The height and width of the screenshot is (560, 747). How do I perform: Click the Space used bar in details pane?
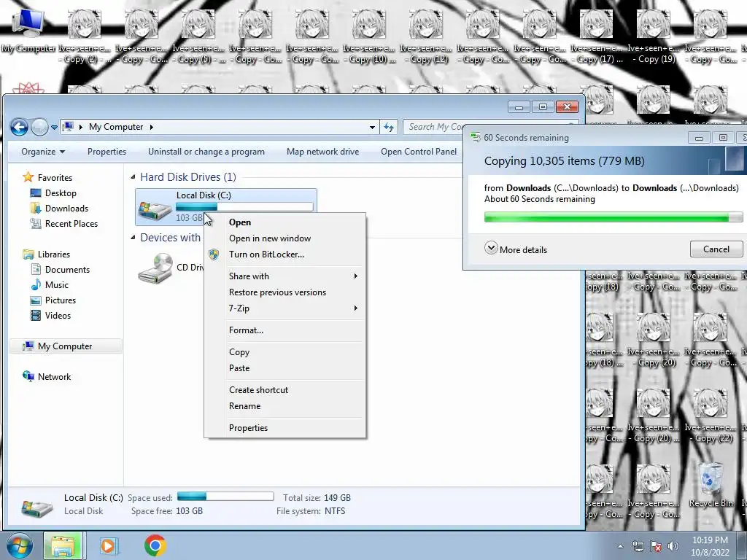[x=225, y=497]
